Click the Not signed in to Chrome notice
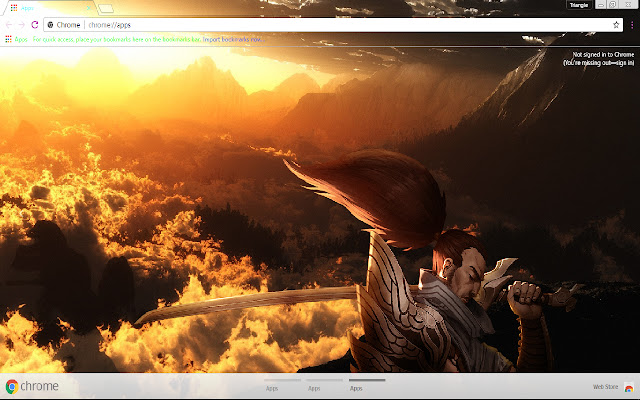 599,58
